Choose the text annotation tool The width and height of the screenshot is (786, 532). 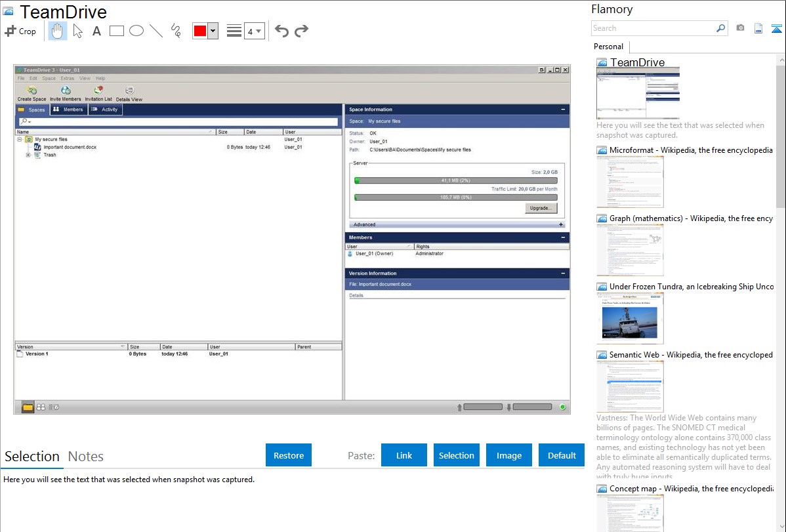pyautogui.click(x=96, y=31)
